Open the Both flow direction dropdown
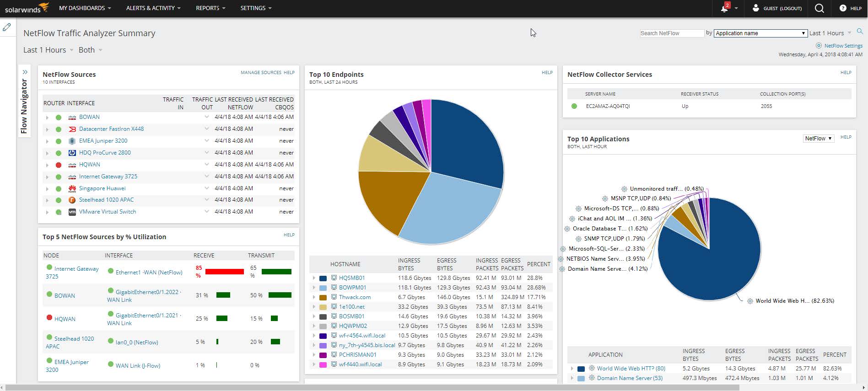Image resolution: width=868 pixels, height=391 pixels. [90, 50]
